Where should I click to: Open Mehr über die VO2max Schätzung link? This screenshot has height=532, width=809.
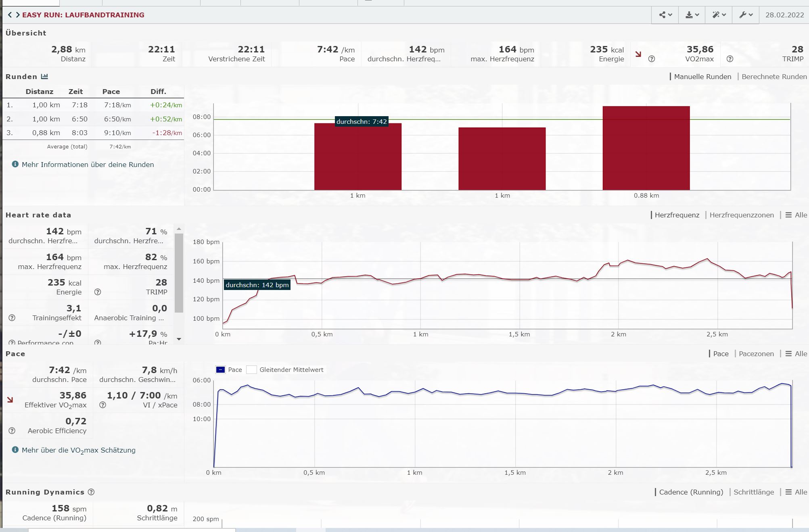[79, 450]
